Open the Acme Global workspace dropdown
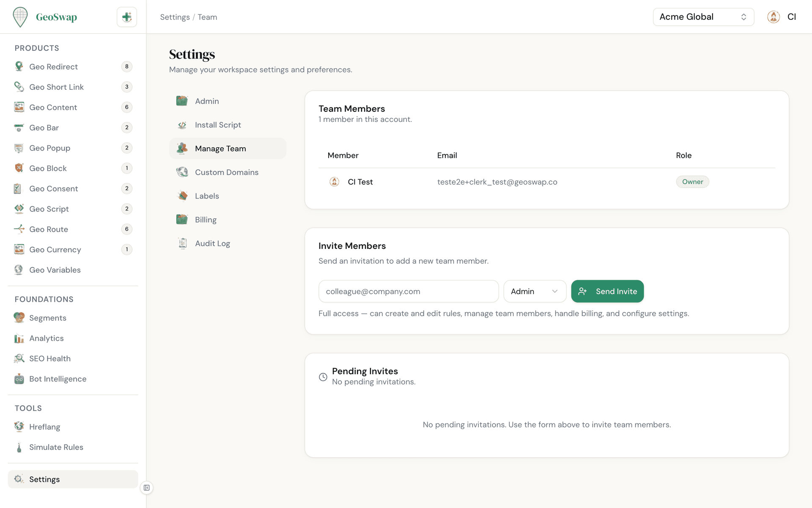812x508 pixels. point(703,17)
